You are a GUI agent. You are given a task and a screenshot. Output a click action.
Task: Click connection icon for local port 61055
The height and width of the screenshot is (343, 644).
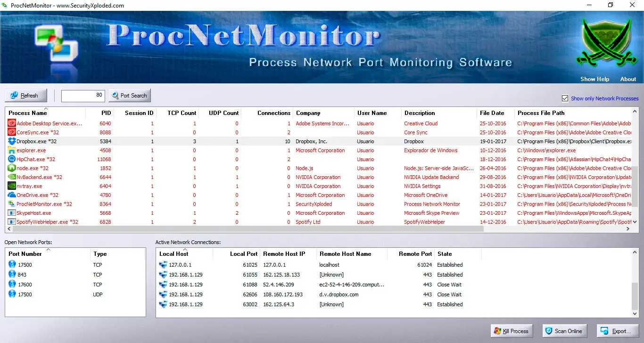pyautogui.click(x=163, y=275)
